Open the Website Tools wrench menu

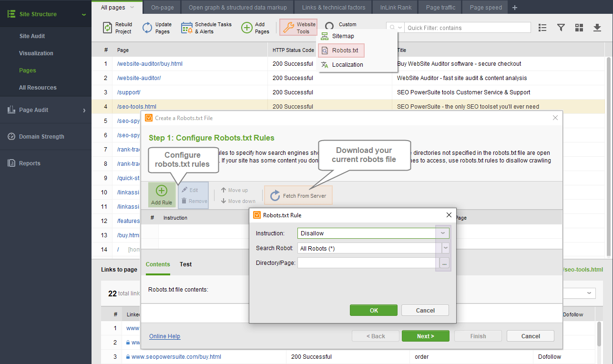click(x=298, y=28)
